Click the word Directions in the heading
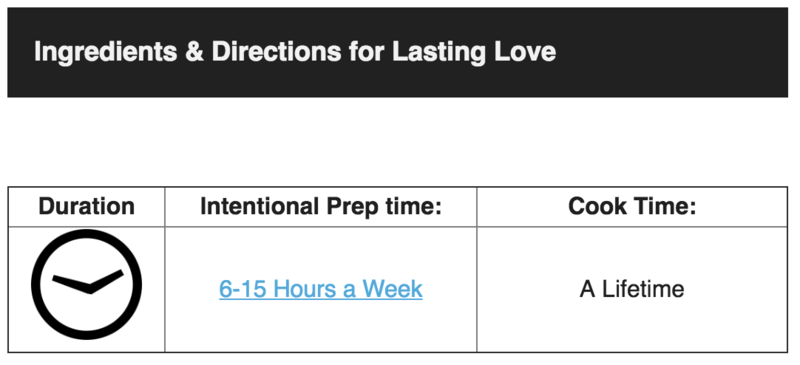 (277, 52)
